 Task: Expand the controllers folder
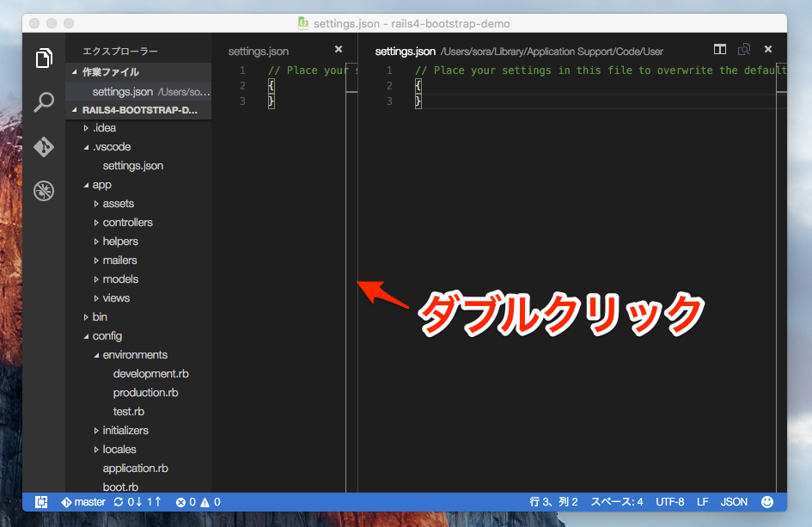pyautogui.click(x=127, y=223)
